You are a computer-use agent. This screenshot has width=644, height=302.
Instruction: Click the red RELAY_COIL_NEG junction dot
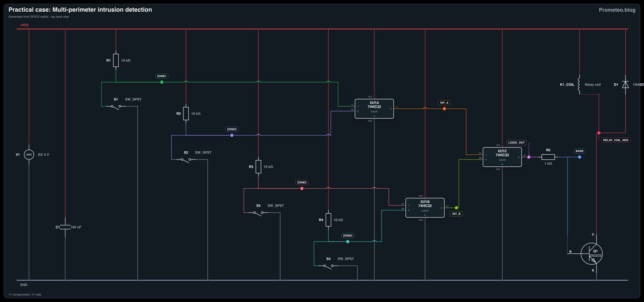coord(599,133)
